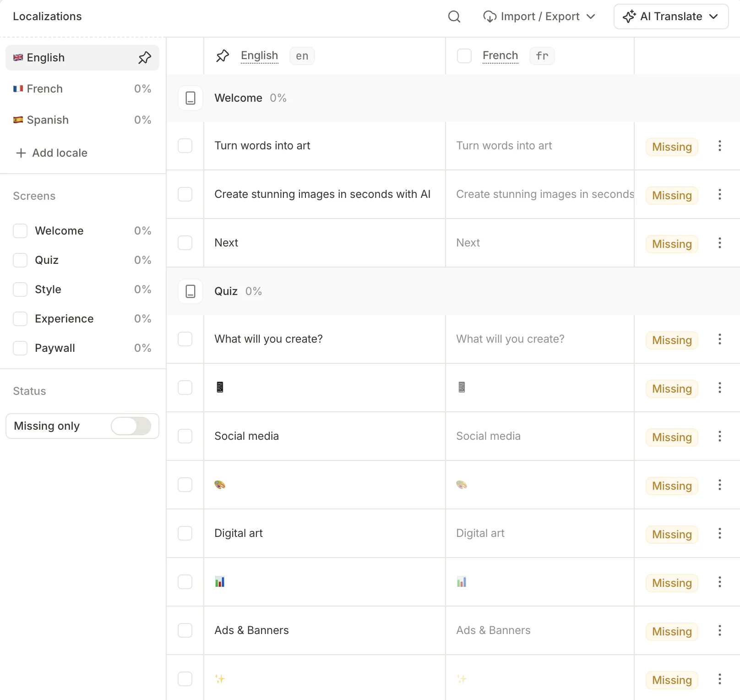Click the Missing badge for 'Turn words into art'
The image size is (740, 700).
(x=672, y=147)
